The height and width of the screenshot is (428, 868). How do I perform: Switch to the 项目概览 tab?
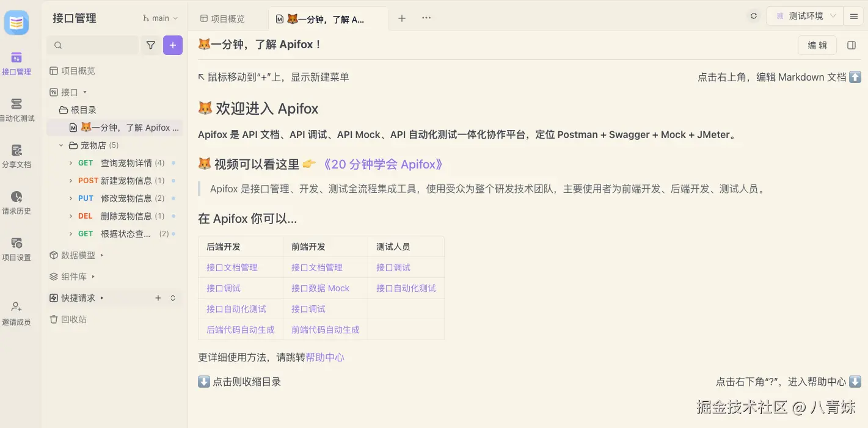[x=223, y=19]
